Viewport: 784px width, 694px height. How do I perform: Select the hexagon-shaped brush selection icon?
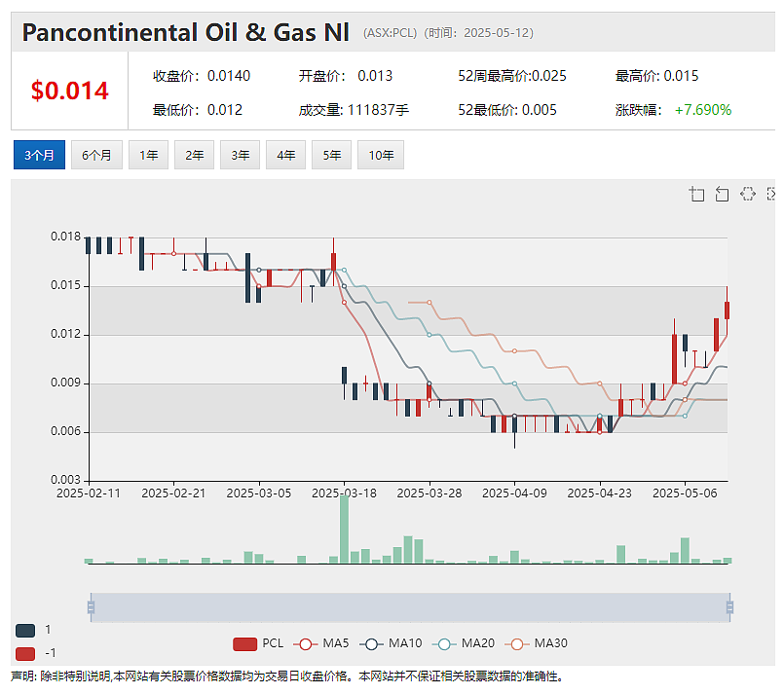click(x=748, y=194)
